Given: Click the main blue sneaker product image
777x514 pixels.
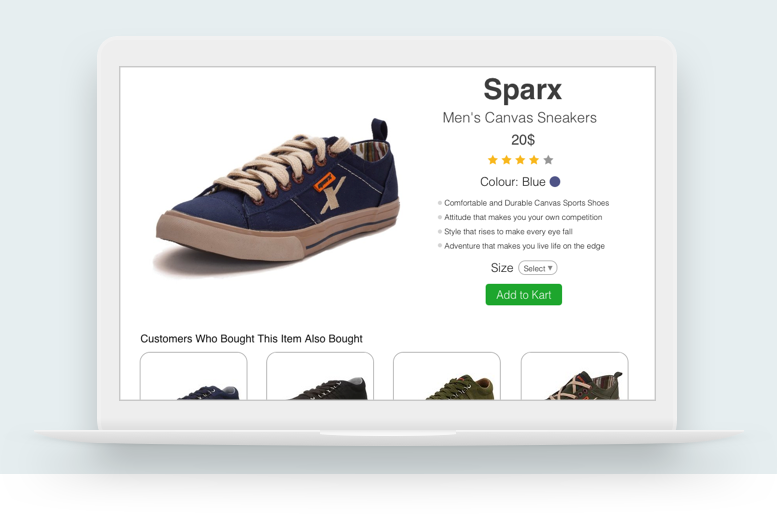Looking at the screenshot, I should pos(278,196).
